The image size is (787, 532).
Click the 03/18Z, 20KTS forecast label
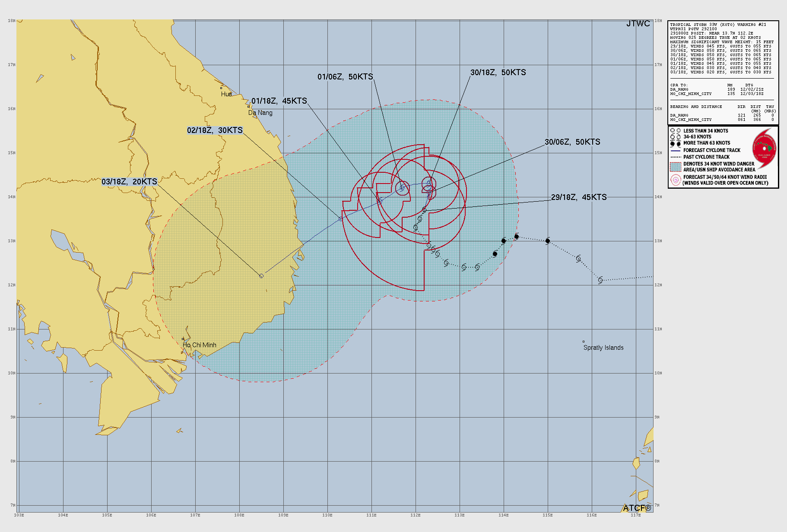tap(129, 182)
